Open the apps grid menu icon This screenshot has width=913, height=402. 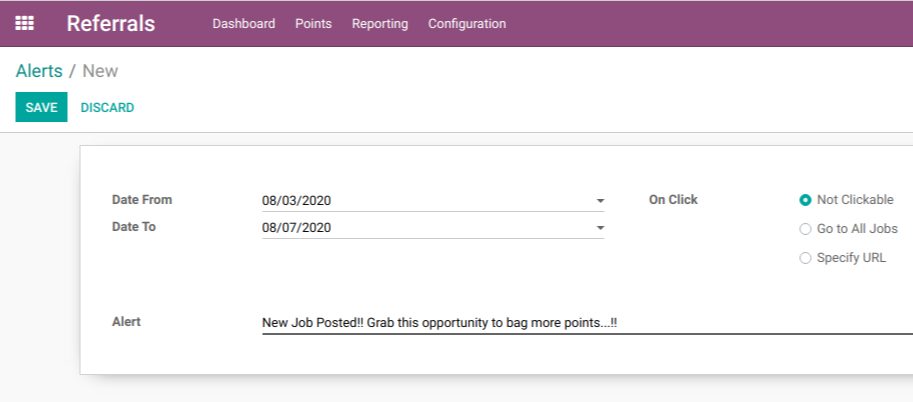point(24,23)
